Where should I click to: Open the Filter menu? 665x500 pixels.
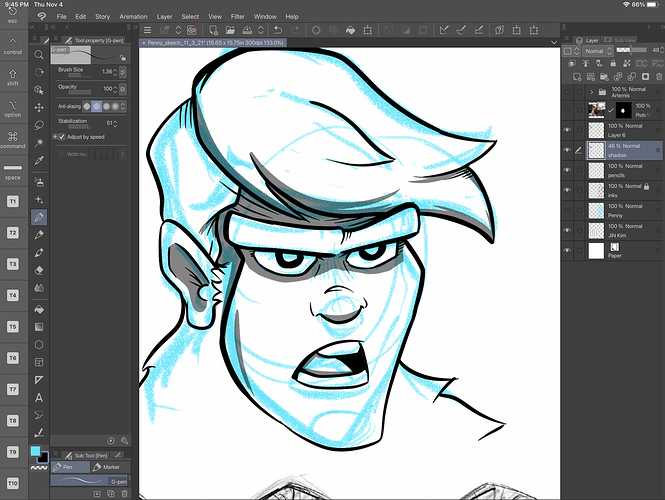(x=237, y=17)
